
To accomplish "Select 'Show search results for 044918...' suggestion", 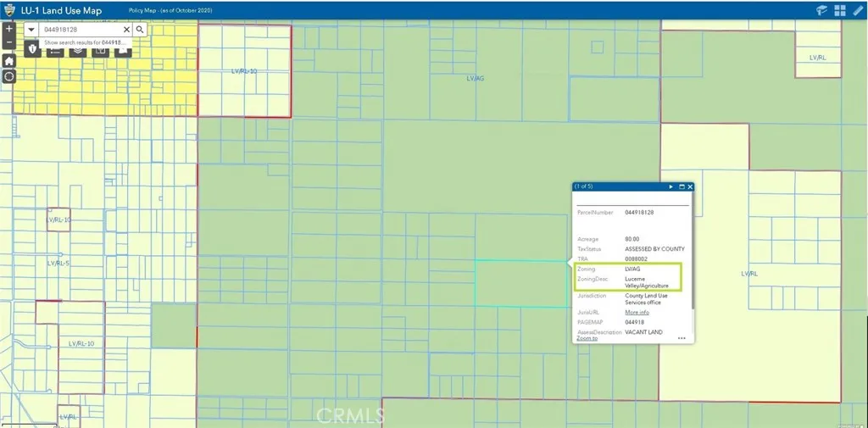I will point(85,42).
